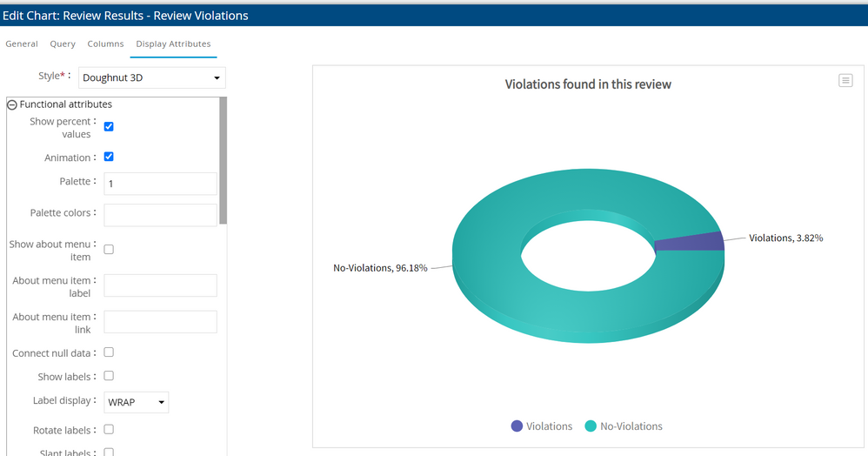868x456 pixels.
Task: Go to the Columns tab
Action: click(105, 44)
